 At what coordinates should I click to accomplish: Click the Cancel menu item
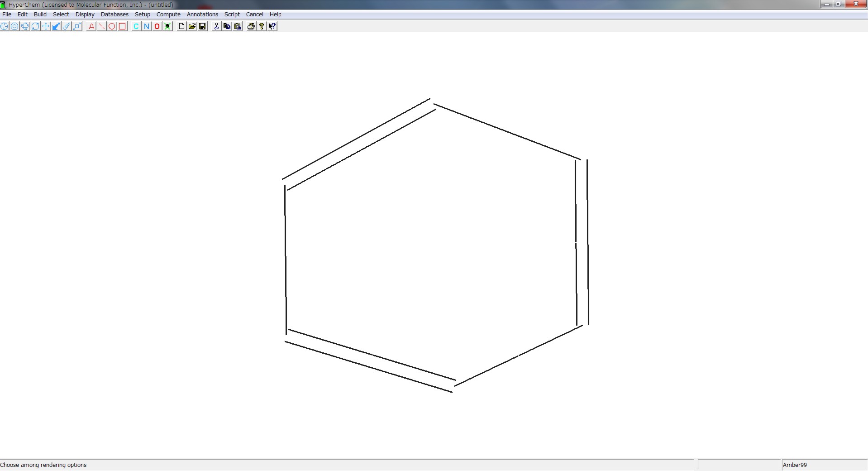[255, 14]
